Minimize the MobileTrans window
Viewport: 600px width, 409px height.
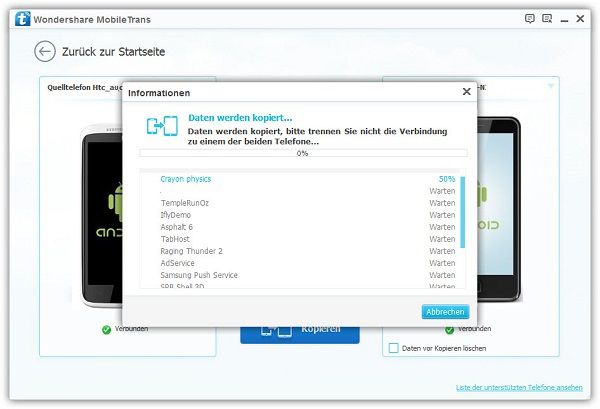pos(564,19)
